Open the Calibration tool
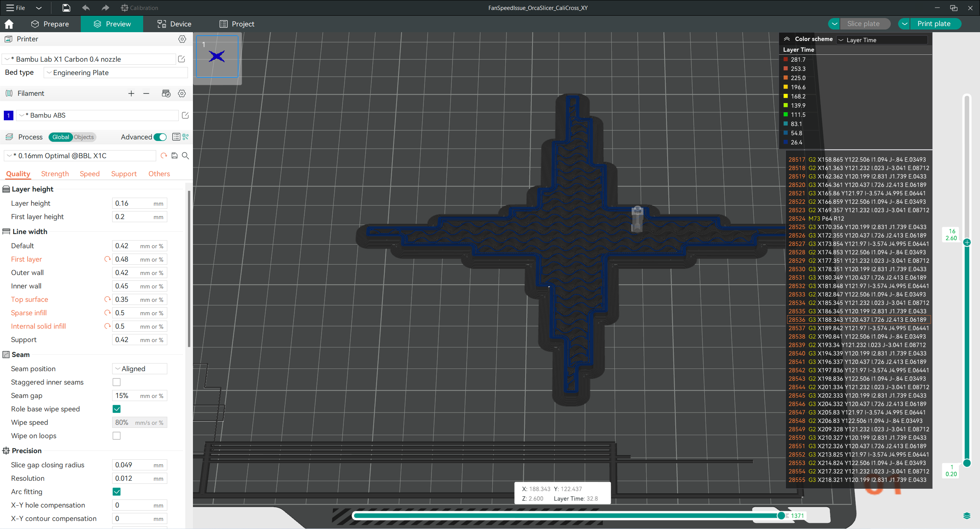 tap(139, 8)
